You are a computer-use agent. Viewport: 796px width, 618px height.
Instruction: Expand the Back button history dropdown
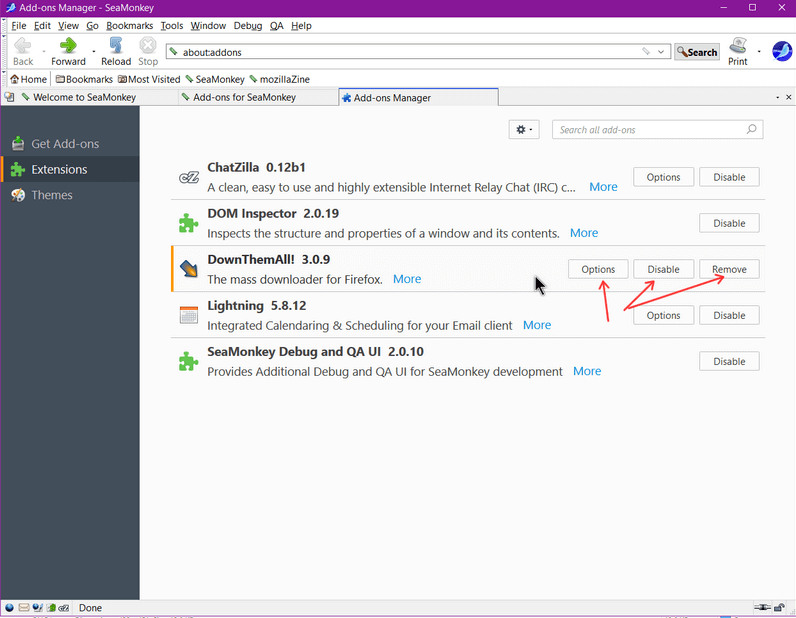[x=44, y=51]
